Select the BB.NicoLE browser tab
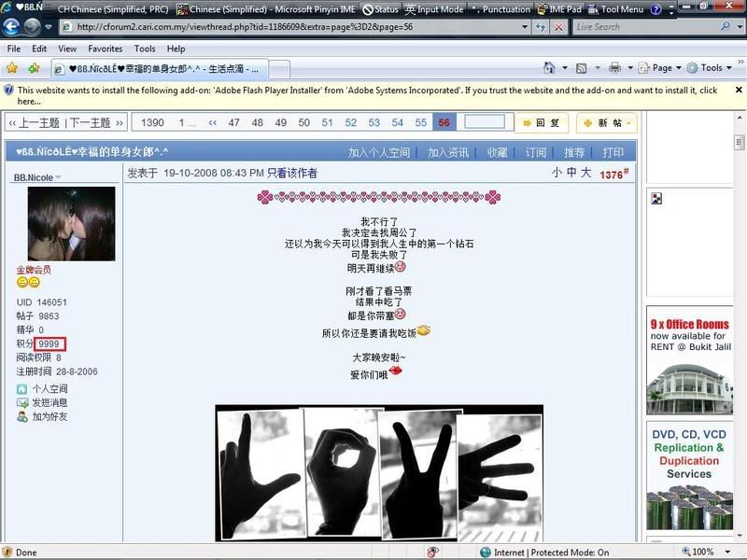This screenshot has width=747, height=560. (x=160, y=69)
